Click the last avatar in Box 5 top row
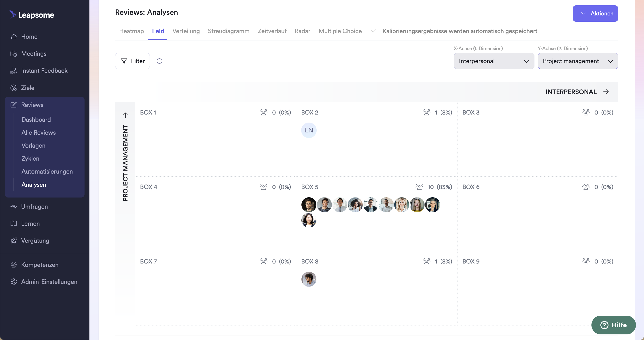Screen dimensions: 644x340 (432, 205)
